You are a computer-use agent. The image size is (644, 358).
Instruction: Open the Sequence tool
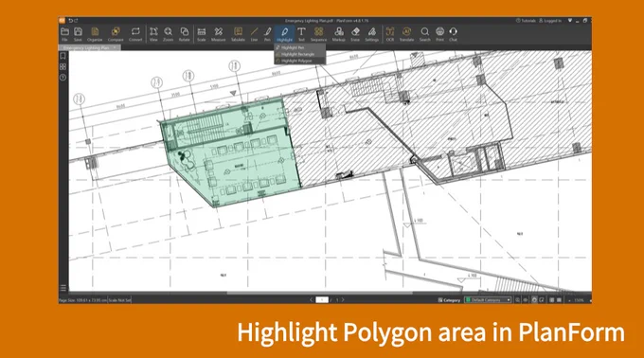(318, 34)
